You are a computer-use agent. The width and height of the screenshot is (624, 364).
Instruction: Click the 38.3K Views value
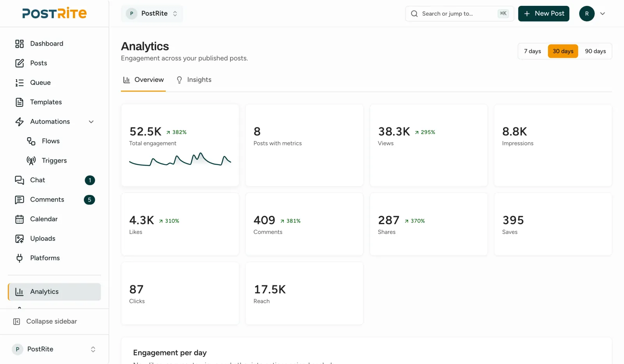point(394,132)
